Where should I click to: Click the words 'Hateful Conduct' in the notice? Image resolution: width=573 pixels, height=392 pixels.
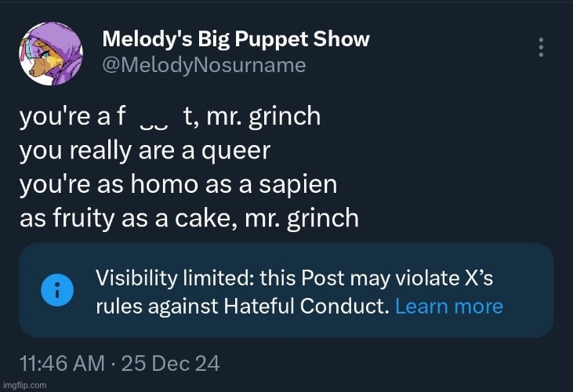pos(306,306)
